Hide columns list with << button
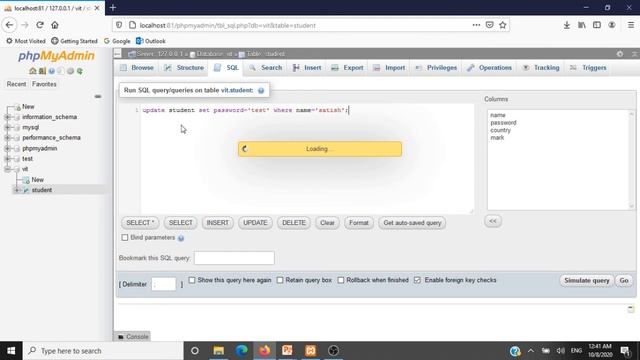 pyautogui.click(x=493, y=221)
